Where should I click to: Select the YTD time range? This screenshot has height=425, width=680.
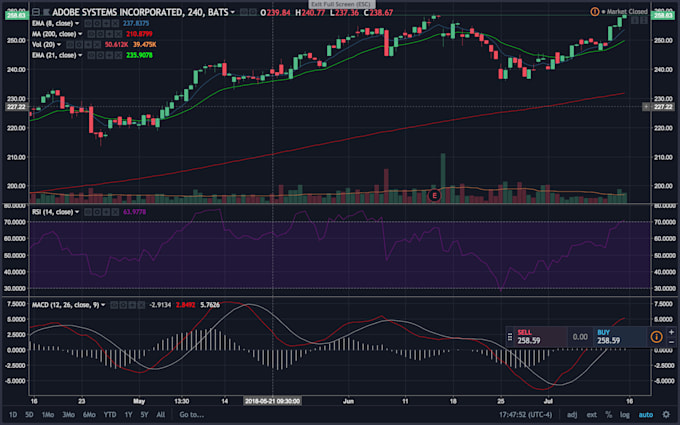[x=110, y=415]
